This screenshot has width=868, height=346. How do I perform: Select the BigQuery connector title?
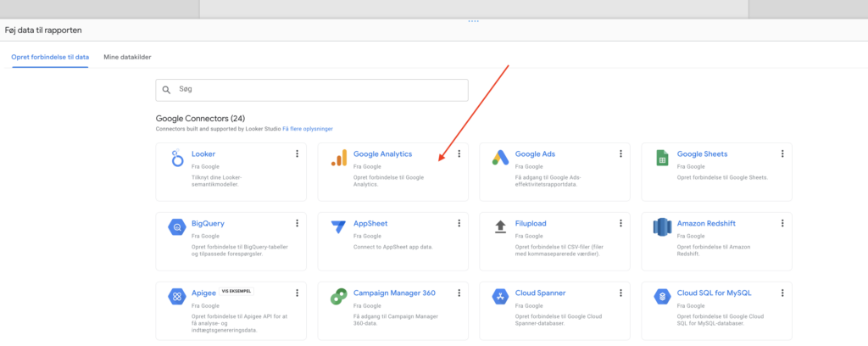[208, 224]
